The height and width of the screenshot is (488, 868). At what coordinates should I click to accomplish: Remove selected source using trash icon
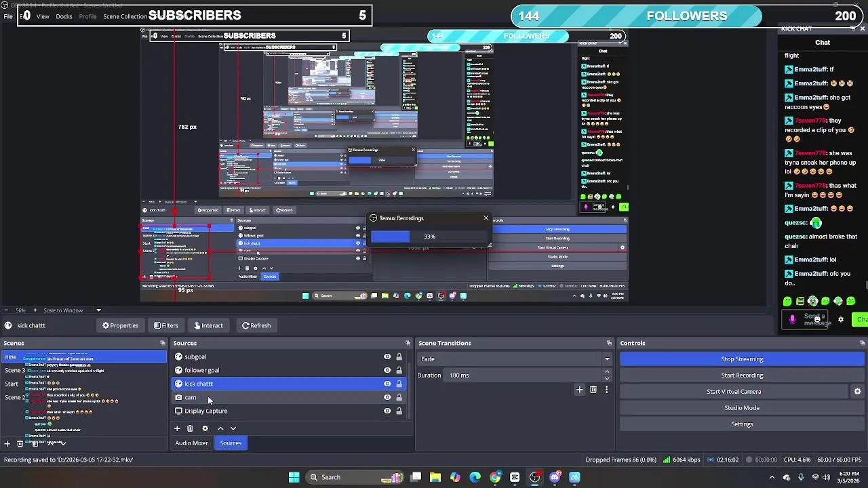(190, 428)
